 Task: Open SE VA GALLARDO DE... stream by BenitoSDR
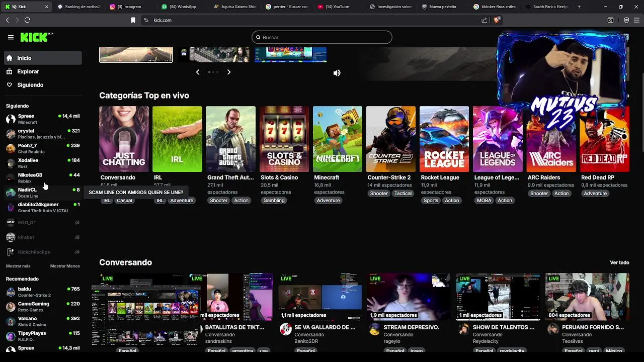(325, 327)
